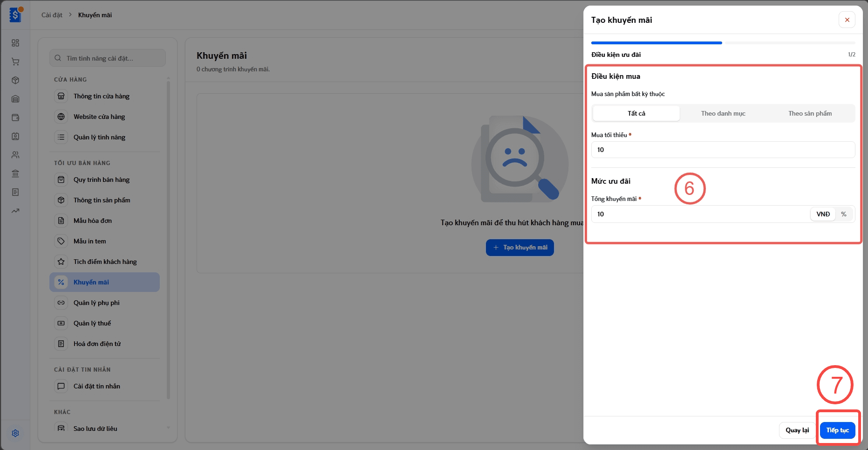Click Cài đặt breadcrumb link

tap(52, 15)
